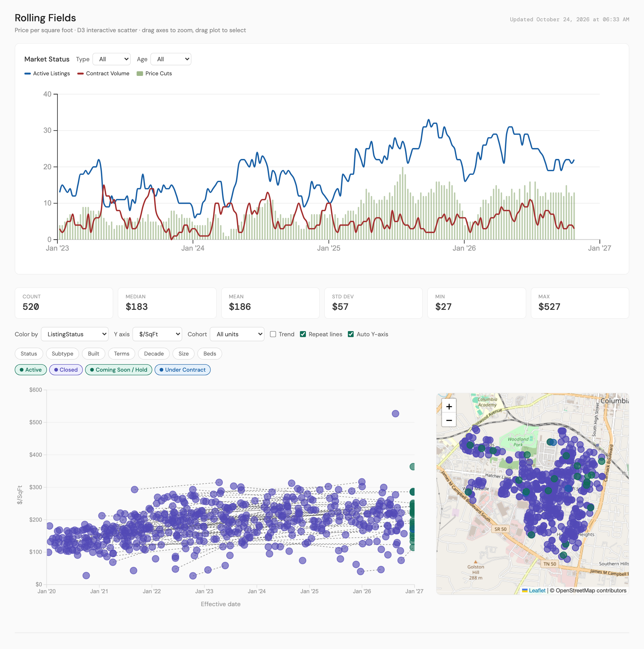This screenshot has height=649, width=644.
Task: Click the MIN $27 stat card
Action: (477, 303)
